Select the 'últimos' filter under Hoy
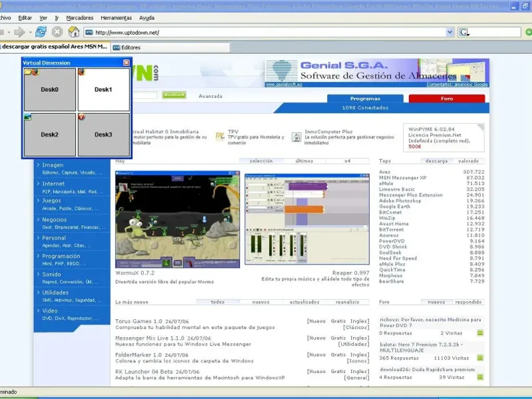Image resolution: width=532 pixels, height=399 pixels. (x=304, y=161)
